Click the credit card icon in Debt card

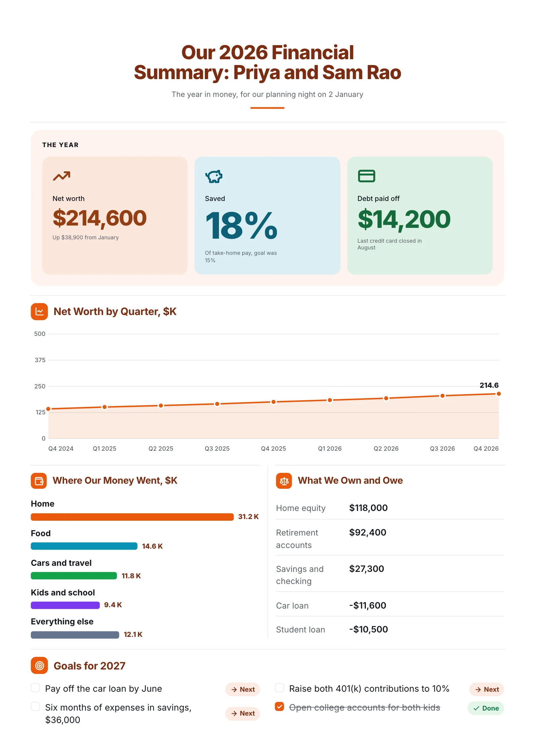click(366, 176)
